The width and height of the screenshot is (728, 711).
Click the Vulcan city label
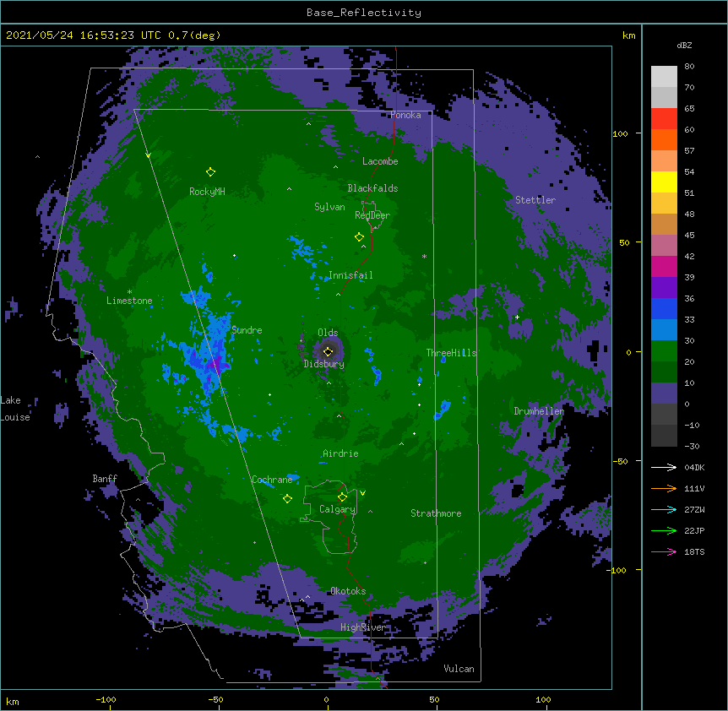click(459, 669)
